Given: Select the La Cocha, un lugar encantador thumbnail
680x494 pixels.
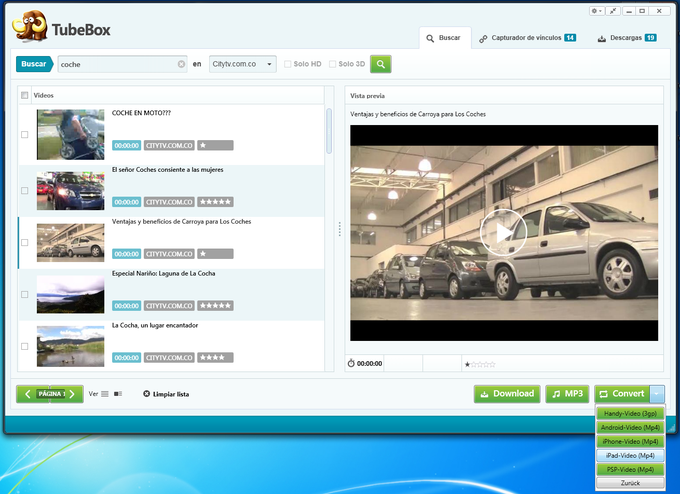Looking at the screenshot, I should [71, 347].
